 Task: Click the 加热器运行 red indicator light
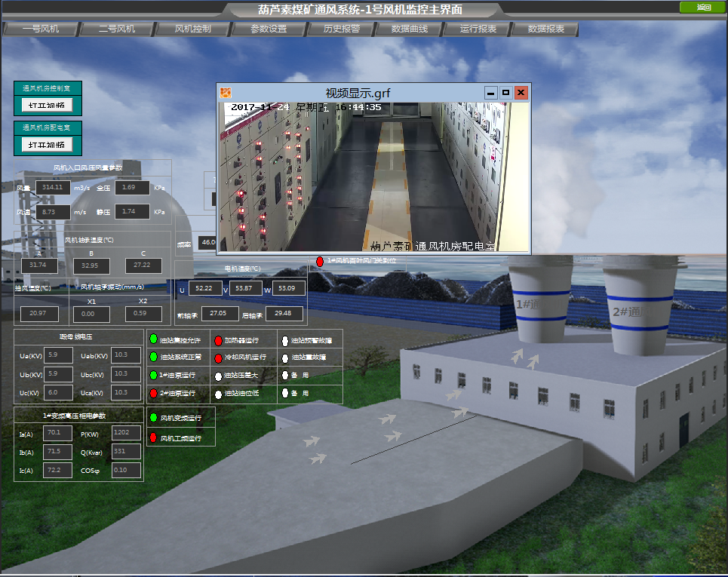point(218,340)
